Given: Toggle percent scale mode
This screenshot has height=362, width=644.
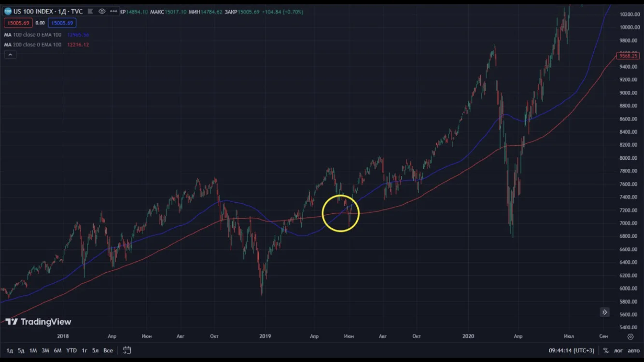Looking at the screenshot, I should (606, 350).
